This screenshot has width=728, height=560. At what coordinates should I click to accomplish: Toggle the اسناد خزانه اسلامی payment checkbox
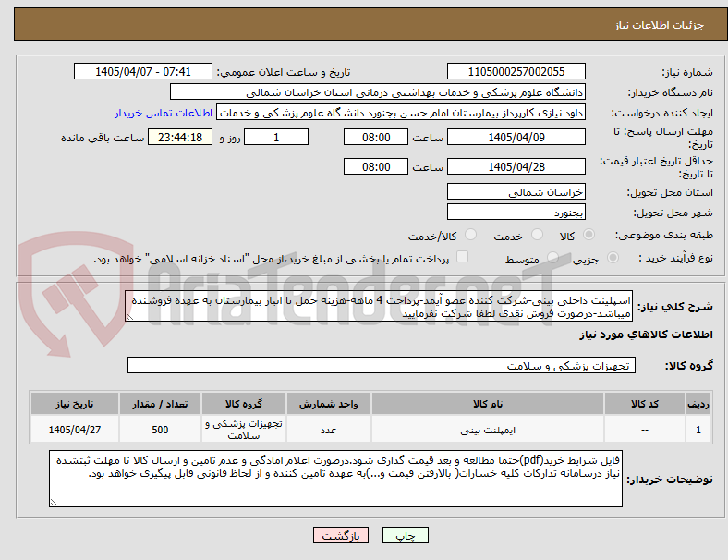pyautogui.click(x=463, y=257)
